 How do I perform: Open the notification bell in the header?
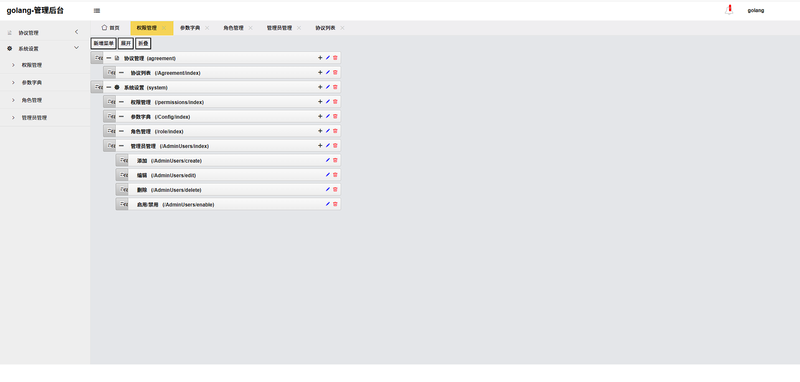[x=729, y=10]
